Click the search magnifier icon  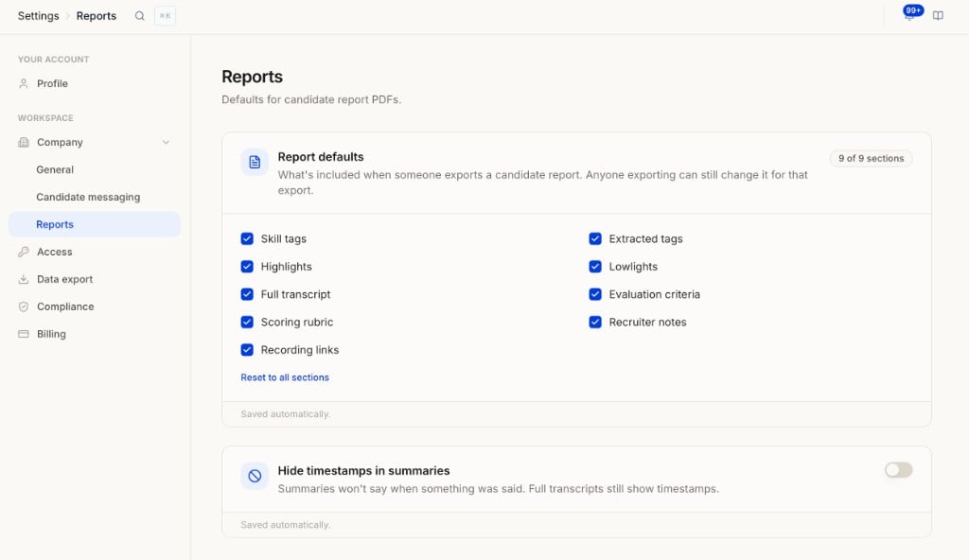pyautogui.click(x=140, y=16)
